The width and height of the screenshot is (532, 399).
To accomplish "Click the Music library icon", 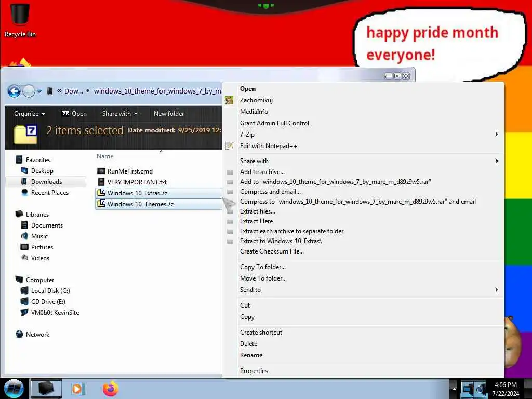I will pyautogui.click(x=24, y=236).
